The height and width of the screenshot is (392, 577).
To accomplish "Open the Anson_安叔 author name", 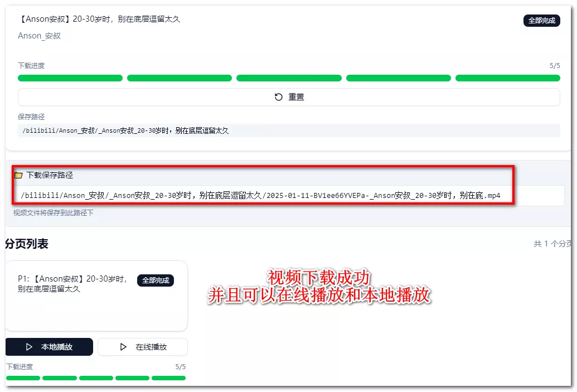I will 39,36.
